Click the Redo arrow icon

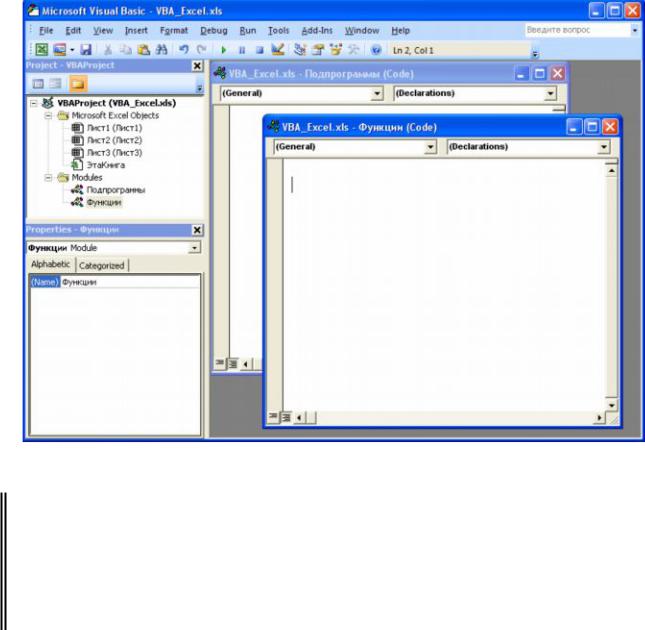[201, 50]
